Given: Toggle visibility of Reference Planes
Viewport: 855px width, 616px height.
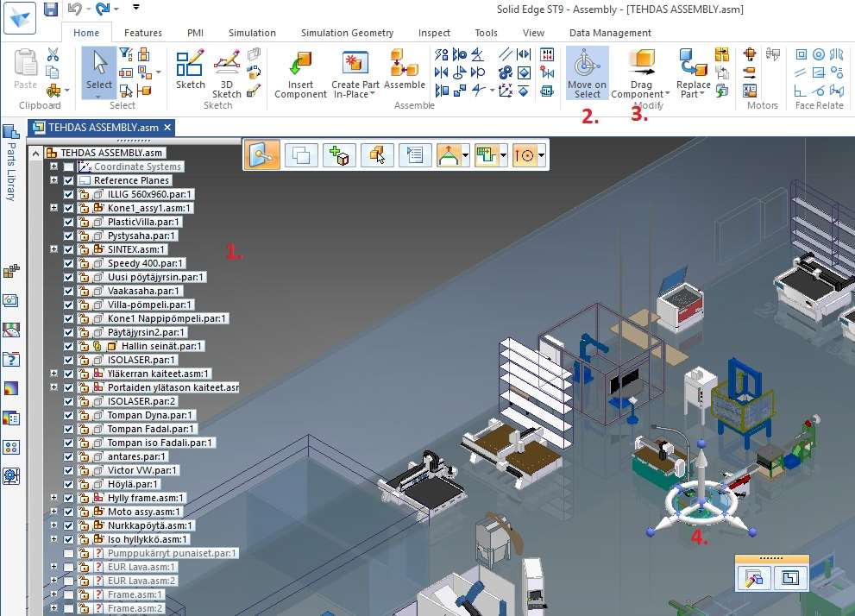Looking at the screenshot, I should point(68,180).
